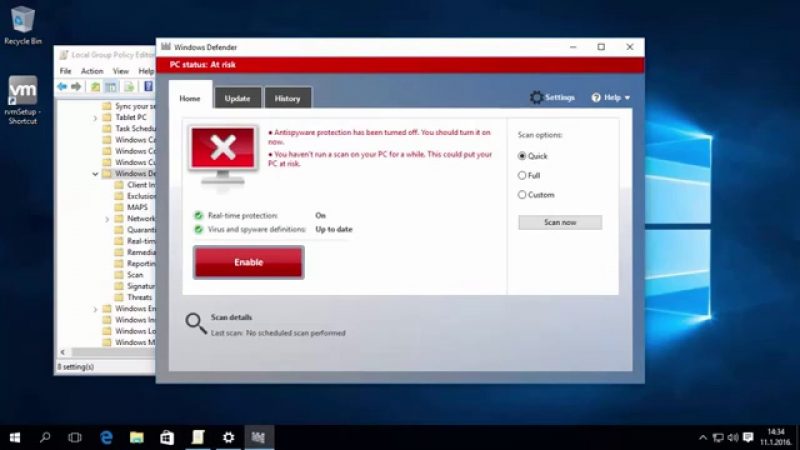Image resolution: width=800 pixels, height=450 pixels.
Task: Open the File menu in Policy Editor
Action: pyautogui.click(x=65, y=71)
